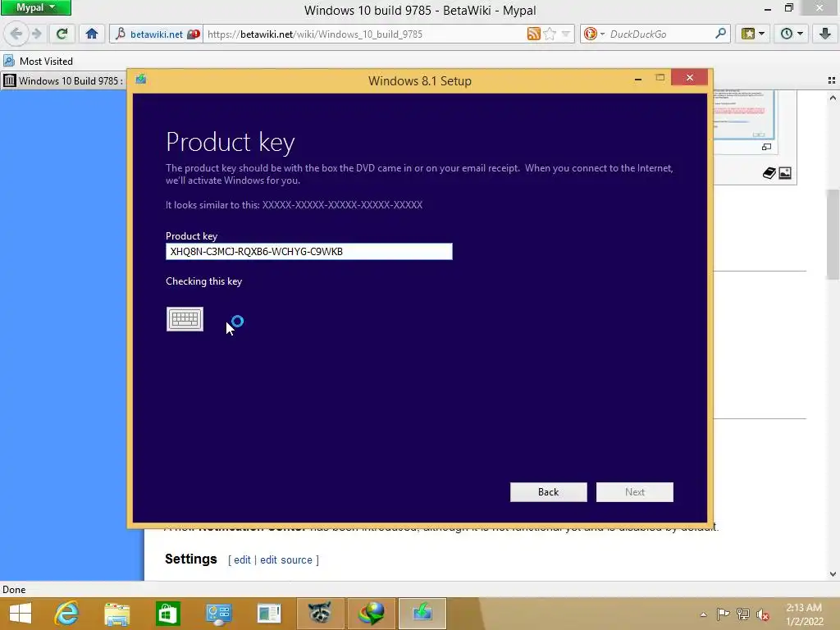Open the DuckDuckGo search engine selector
The image size is (840, 630).
pos(594,34)
